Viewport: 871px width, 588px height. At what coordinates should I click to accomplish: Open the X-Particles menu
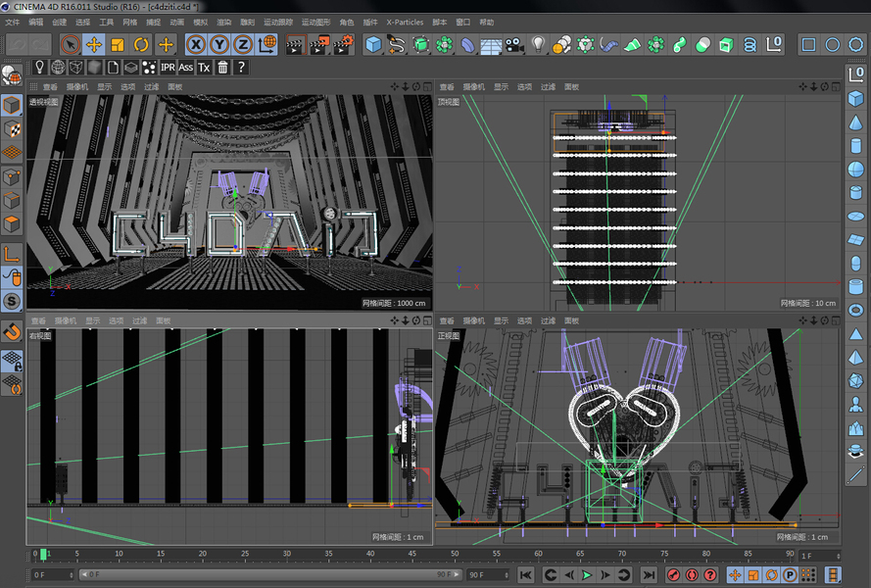click(405, 23)
